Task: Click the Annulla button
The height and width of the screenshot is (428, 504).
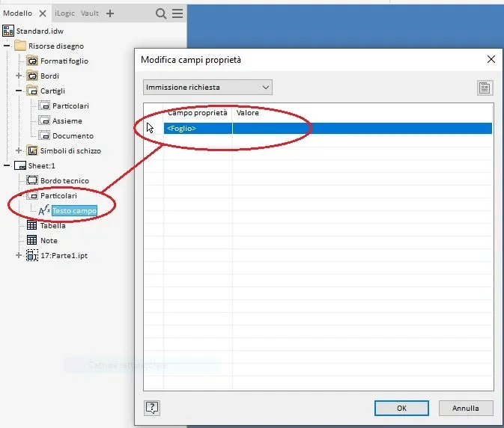Action: click(x=466, y=408)
